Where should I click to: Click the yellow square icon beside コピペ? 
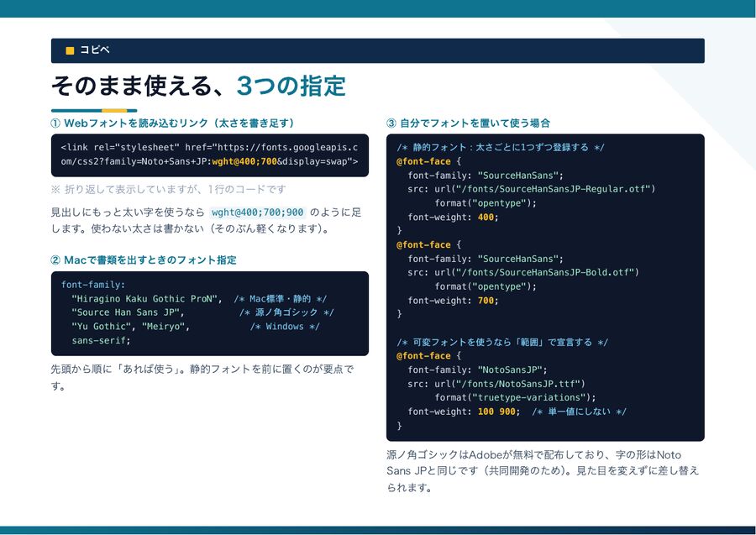point(70,50)
